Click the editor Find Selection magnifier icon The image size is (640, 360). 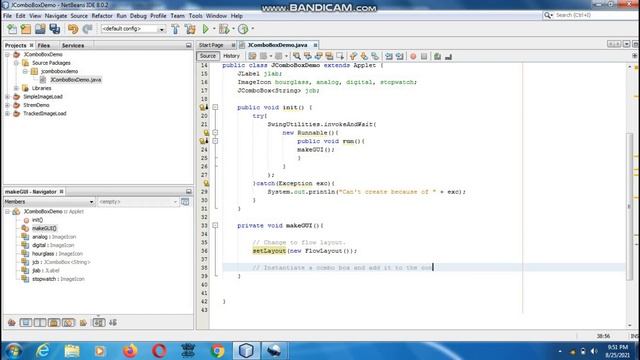coord(297,56)
